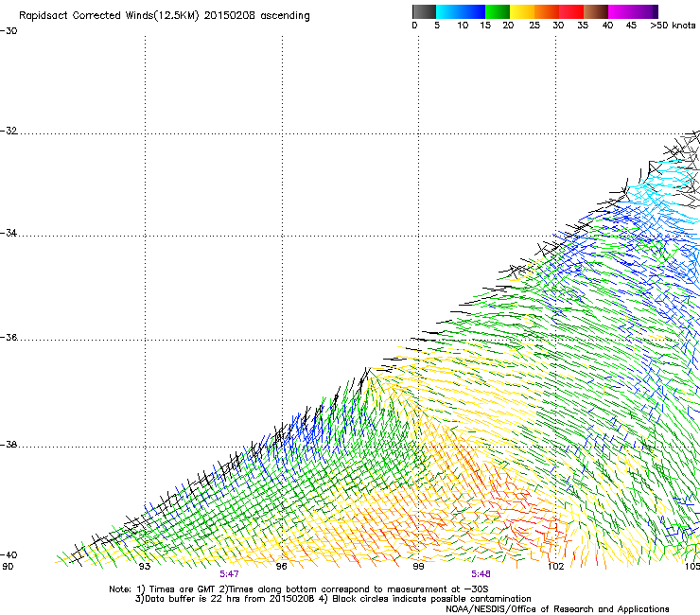Image resolution: width=700 pixels, height=615 pixels.
Task: Click the Rapidscat Corrected Winds title text
Action: click(x=165, y=16)
